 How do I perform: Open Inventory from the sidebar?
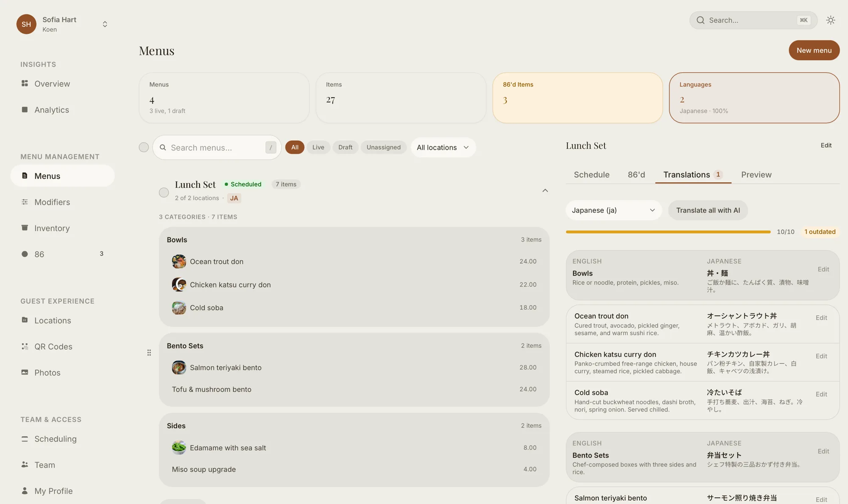[52, 228]
